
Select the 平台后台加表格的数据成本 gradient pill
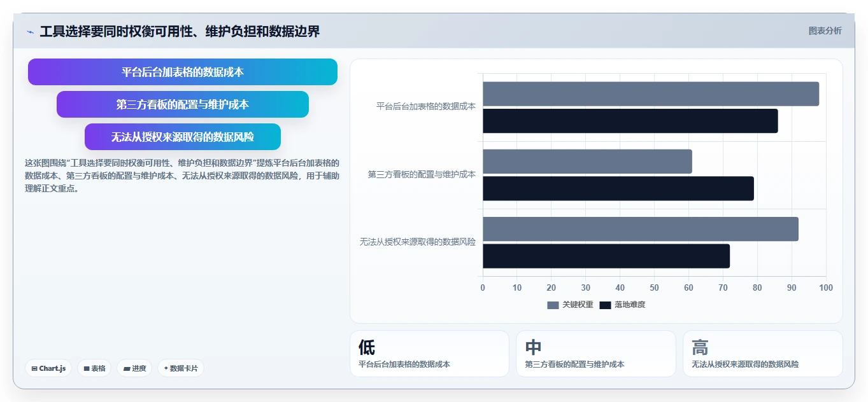click(183, 72)
